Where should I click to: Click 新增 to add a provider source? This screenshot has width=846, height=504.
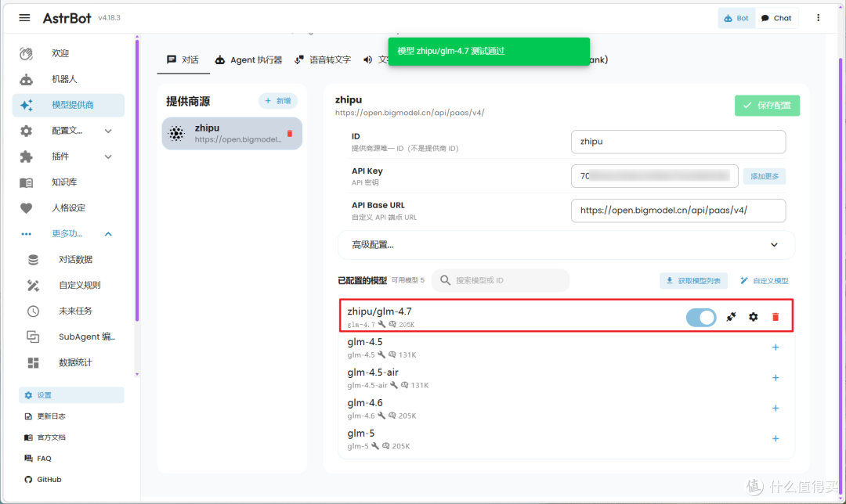point(278,101)
